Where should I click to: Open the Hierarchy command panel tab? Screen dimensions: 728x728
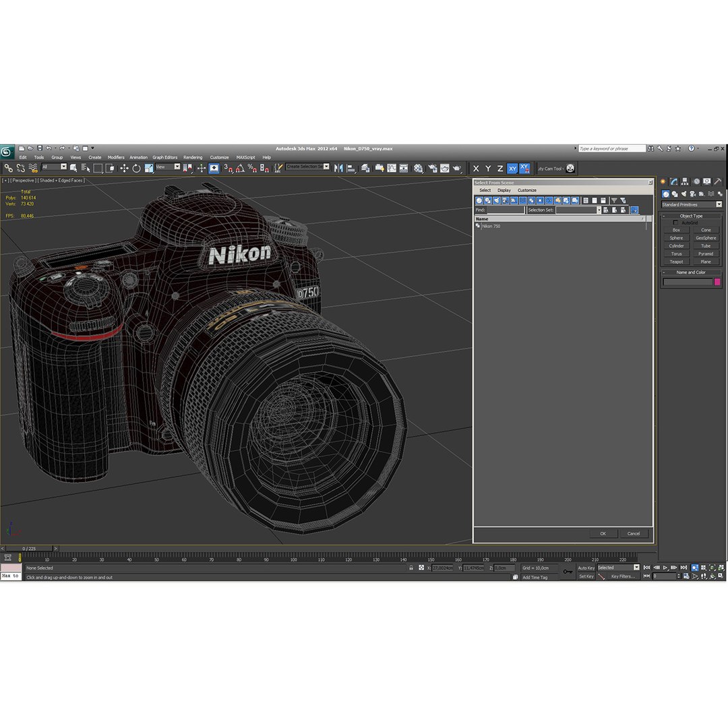click(685, 181)
